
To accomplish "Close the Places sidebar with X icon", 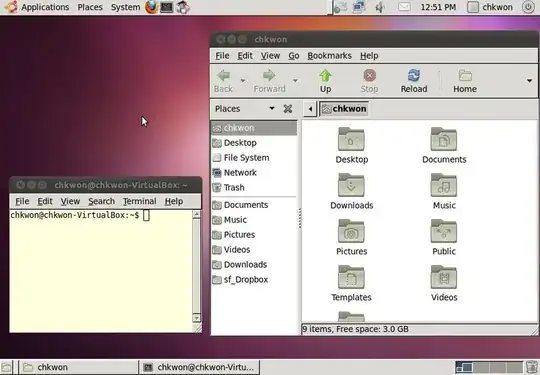I will point(288,109).
